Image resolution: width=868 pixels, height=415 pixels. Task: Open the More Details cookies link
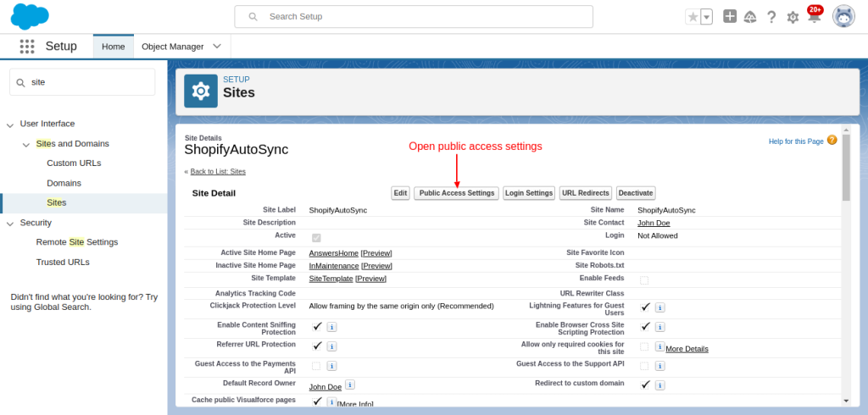point(687,349)
